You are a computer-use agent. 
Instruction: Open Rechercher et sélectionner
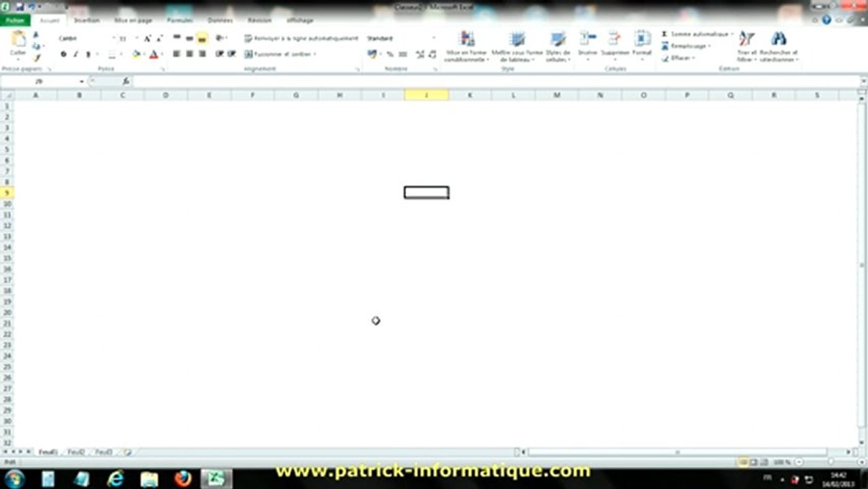tap(778, 46)
